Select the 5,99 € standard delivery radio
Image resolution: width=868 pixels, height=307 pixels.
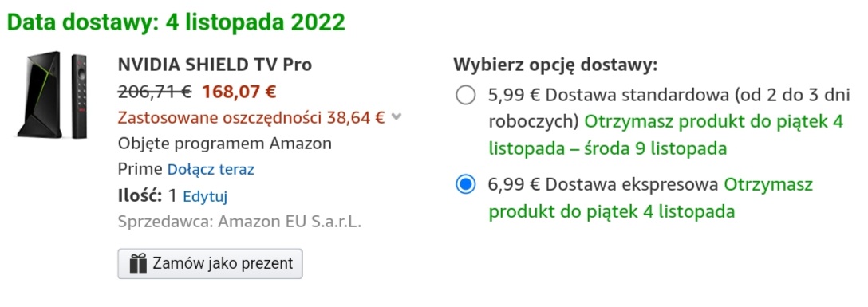466,95
